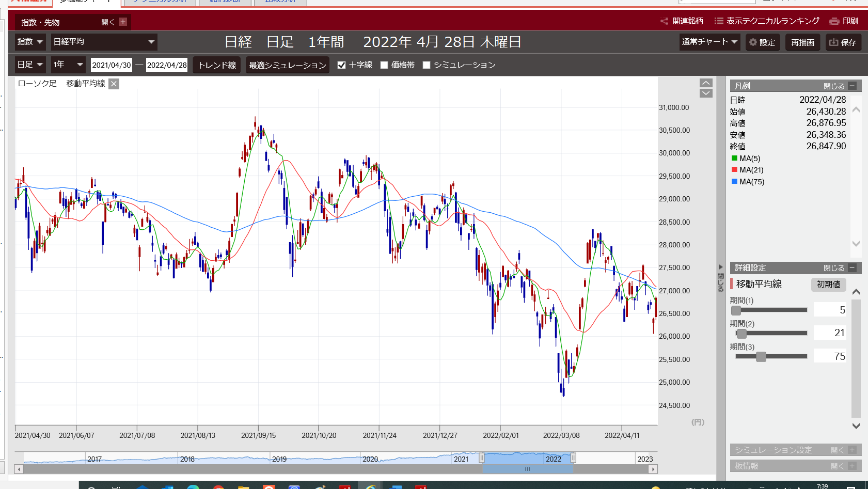Viewport: 868px width, 489px height.
Task: Open chart 設定 gear settings
Action: pyautogui.click(x=762, y=42)
